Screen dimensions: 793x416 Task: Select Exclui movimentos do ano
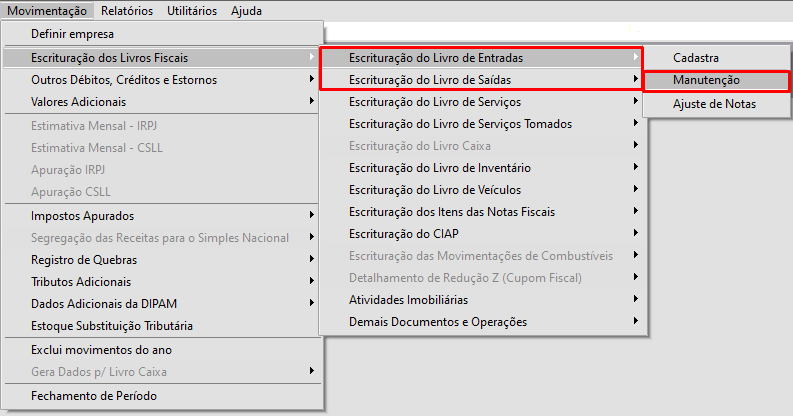[x=163, y=350]
